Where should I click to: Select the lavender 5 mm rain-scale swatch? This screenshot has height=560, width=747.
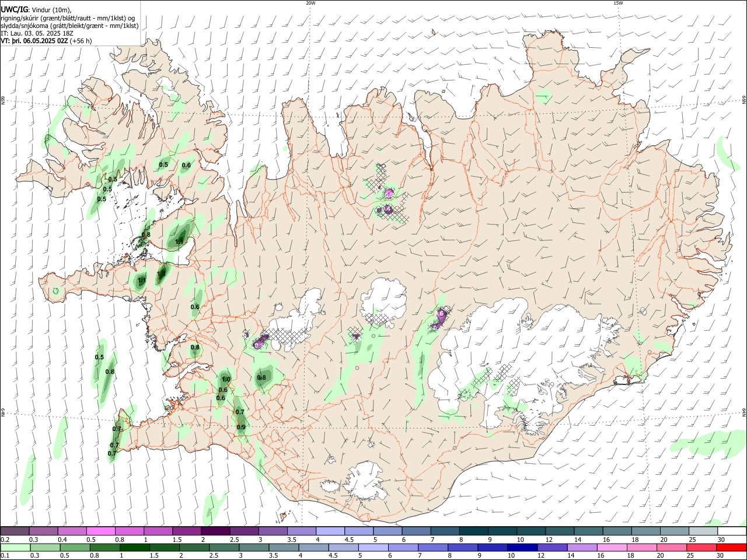372,548
